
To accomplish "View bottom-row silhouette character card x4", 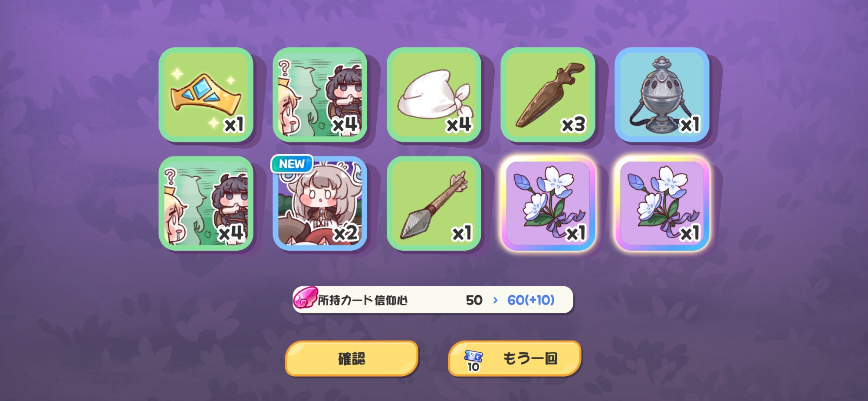I will (x=206, y=203).
